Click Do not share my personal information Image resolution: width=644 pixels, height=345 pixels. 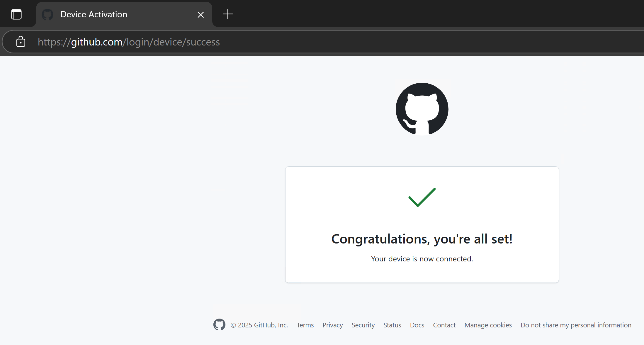click(576, 325)
